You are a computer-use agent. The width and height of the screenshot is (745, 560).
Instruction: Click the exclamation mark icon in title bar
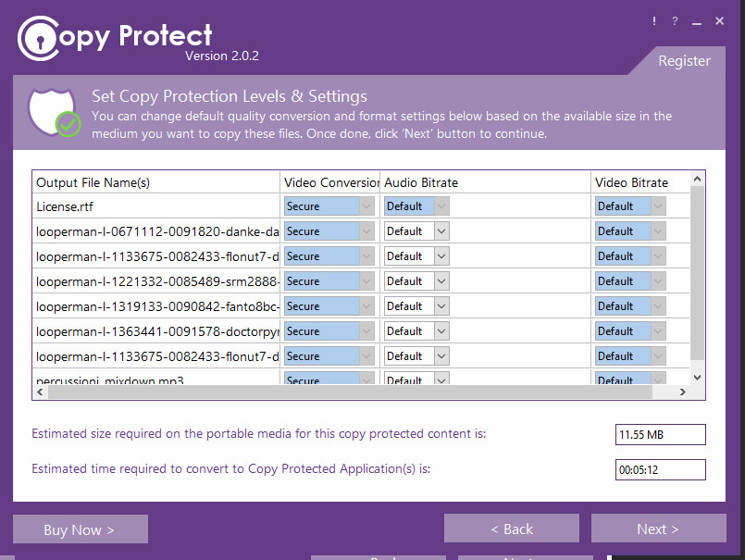click(654, 21)
